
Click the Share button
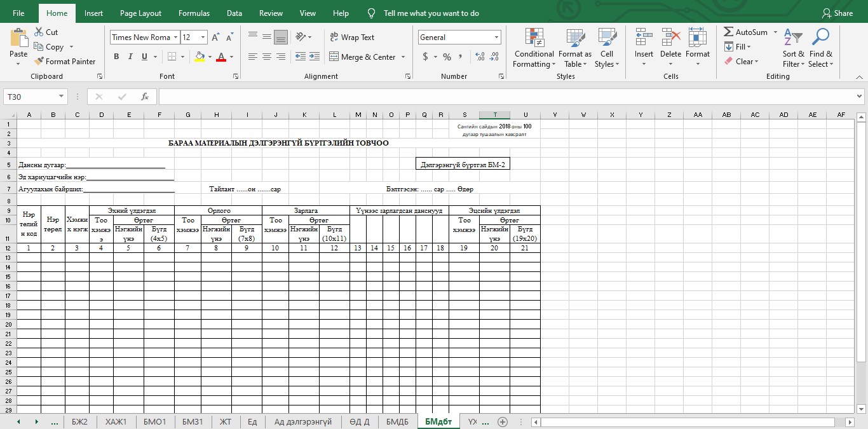[837, 13]
